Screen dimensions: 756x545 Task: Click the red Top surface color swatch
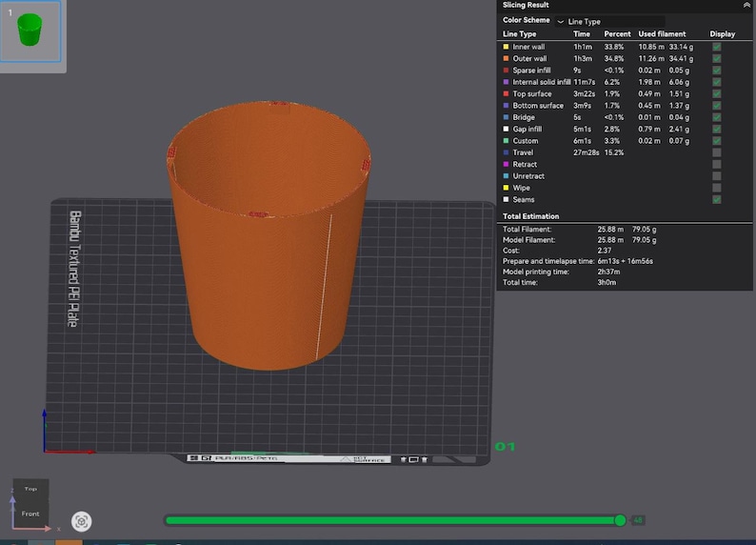[506, 93]
